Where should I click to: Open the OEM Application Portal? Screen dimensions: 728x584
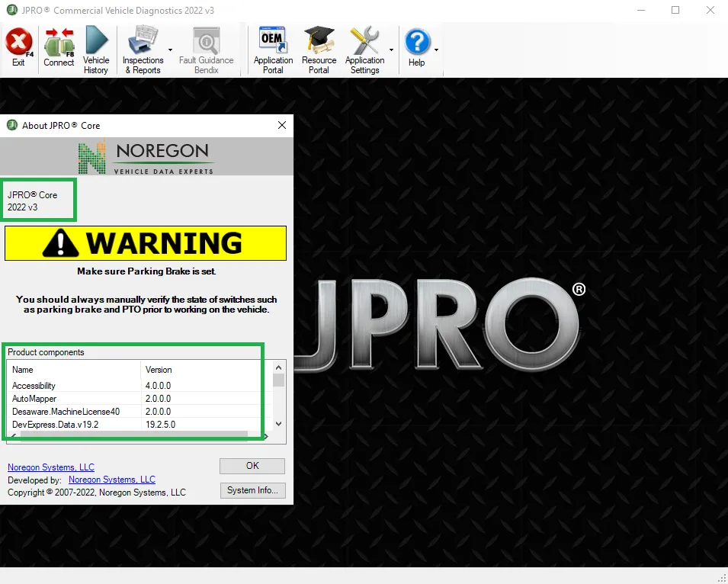(x=273, y=50)
